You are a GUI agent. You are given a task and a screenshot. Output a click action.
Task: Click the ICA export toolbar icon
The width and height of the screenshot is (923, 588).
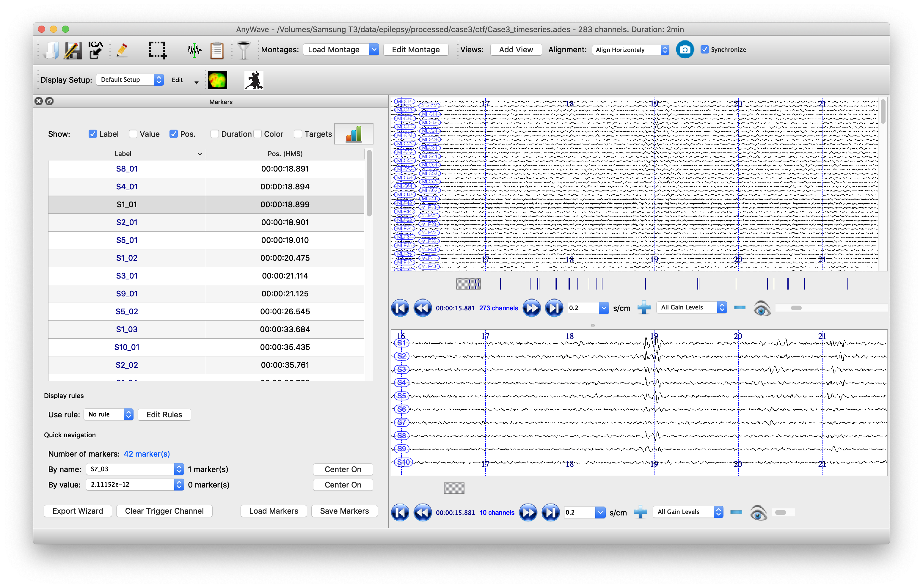pos(95,50)
